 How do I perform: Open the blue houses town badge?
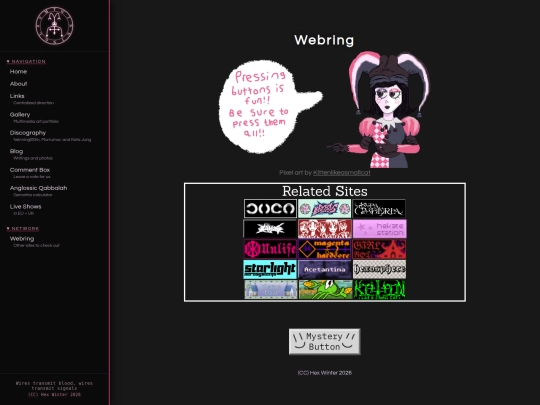click(271, 289)
